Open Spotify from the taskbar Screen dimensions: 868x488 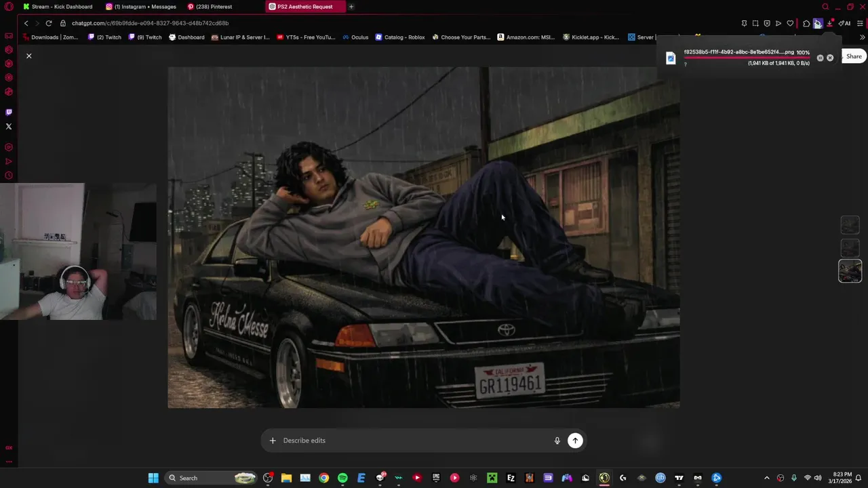[x=342, y=478]
